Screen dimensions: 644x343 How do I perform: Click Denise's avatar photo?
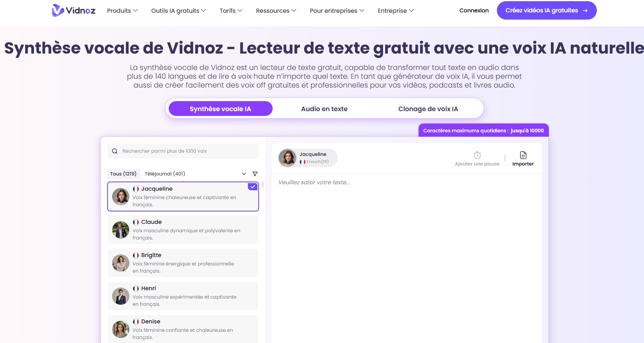point(120,329)
